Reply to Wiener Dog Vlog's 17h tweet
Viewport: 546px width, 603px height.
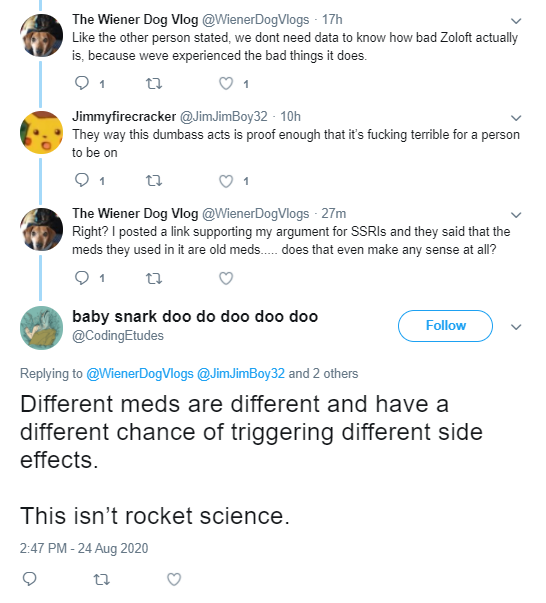pyautogui.click(x=82, y=83)
